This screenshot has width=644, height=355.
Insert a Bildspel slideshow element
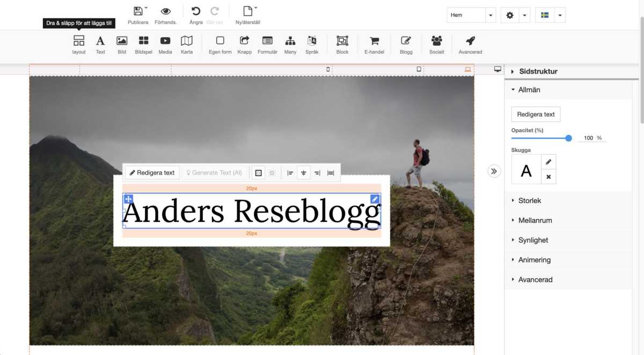[x=143, y=45]
